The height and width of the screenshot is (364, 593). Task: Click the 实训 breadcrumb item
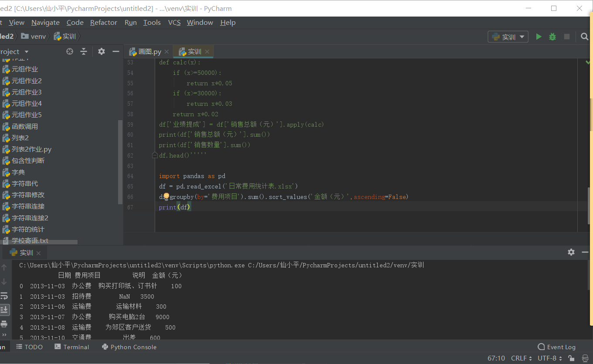tap(65, 37)
